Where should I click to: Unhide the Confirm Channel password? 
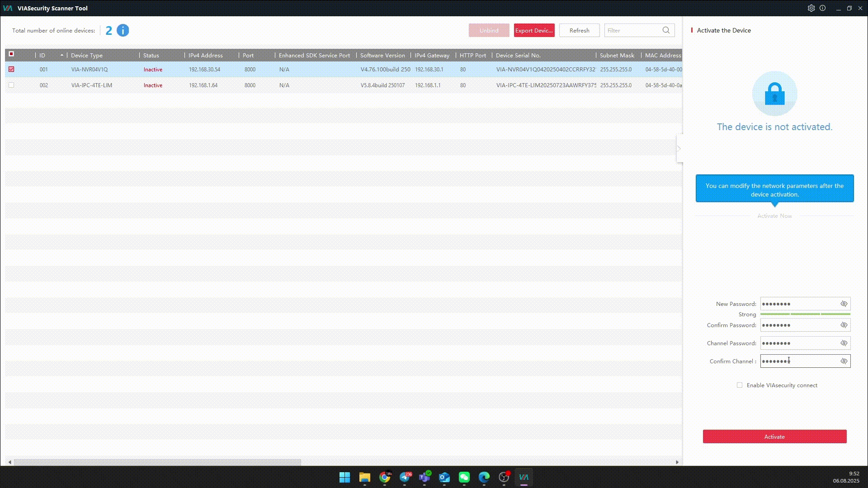point(844,361)
